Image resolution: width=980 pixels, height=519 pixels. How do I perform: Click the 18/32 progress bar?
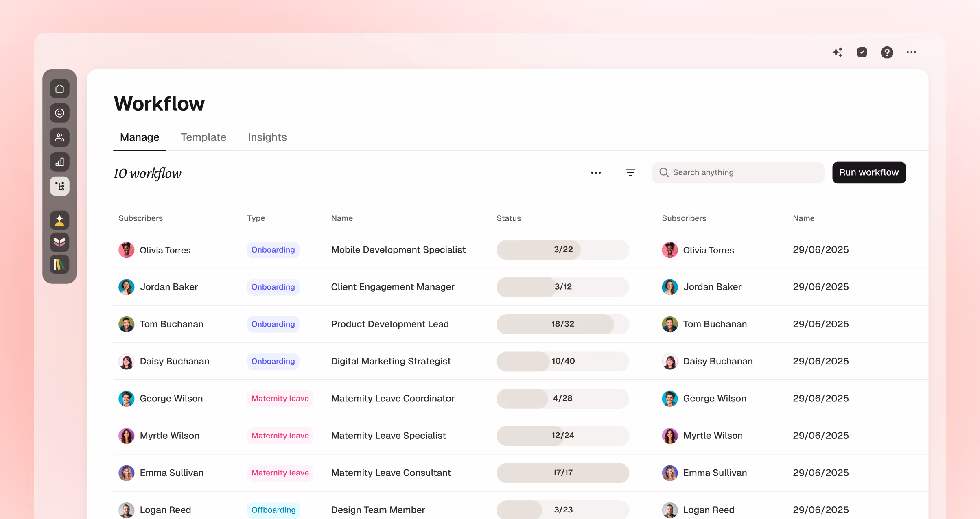tap(562, 324)
